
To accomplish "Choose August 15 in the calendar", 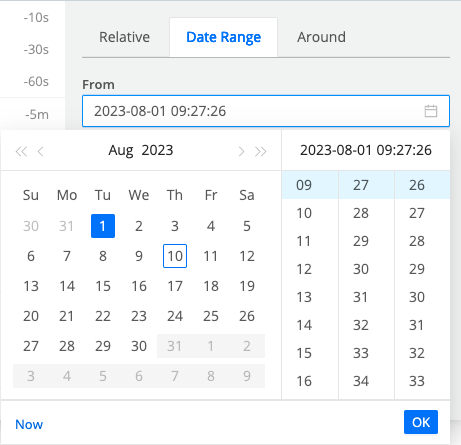I will point(103,286).
